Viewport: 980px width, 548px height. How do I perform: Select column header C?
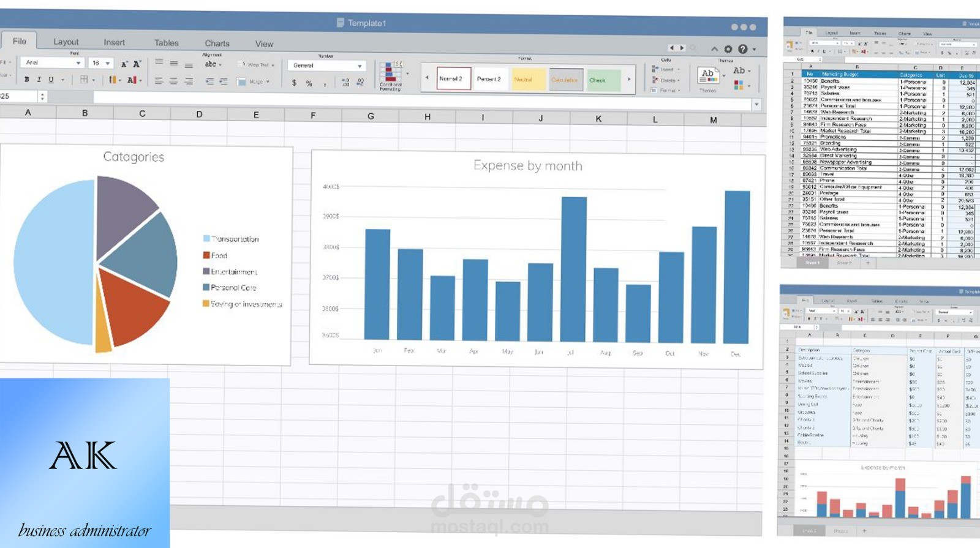142,113
